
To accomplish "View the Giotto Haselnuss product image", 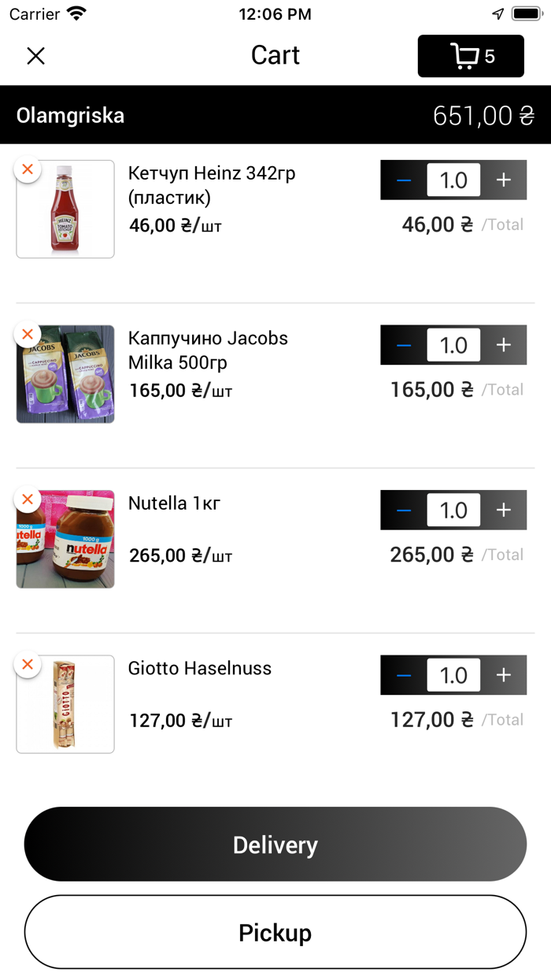I will click(x=65, y=704).
